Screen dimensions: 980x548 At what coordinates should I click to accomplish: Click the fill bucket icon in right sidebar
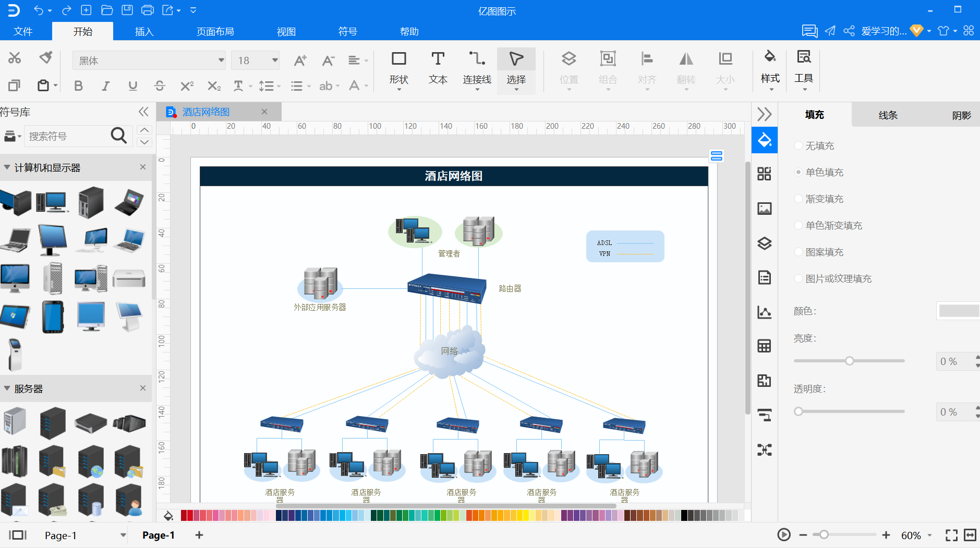coord(765,140)
